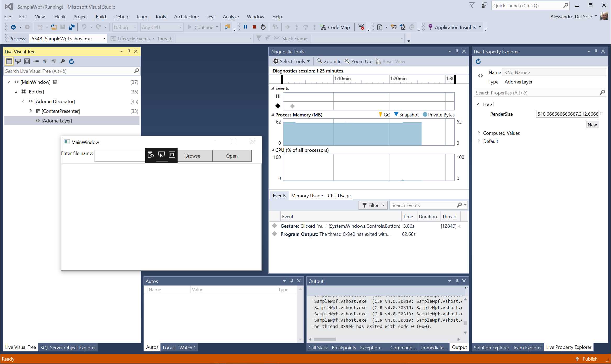The image size is (611, 364).
Task: Pin the Diagnostic Tools panel
Action: pos(457,51)
